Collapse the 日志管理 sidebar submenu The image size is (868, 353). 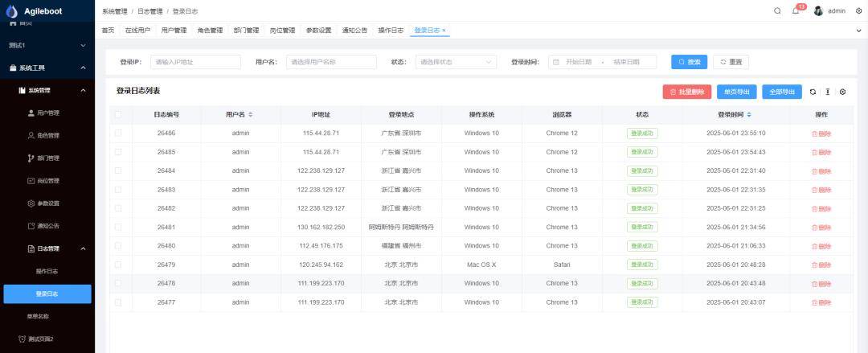(47, 248)
